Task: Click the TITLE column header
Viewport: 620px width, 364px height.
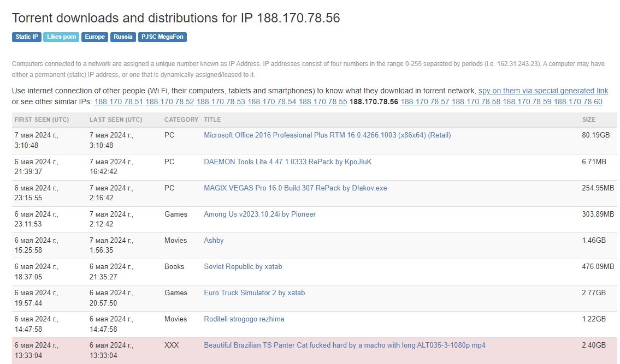Action: coord(212,120)
